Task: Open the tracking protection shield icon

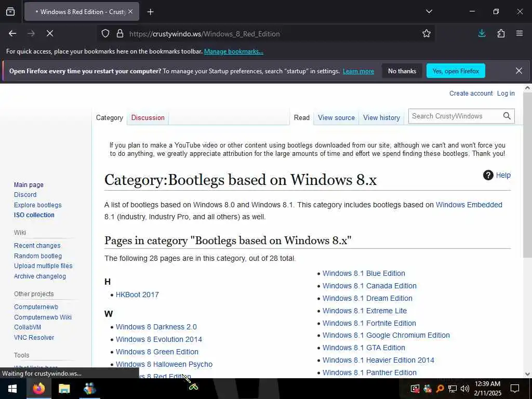Action: pyautogui.click(x=105, y=34)
